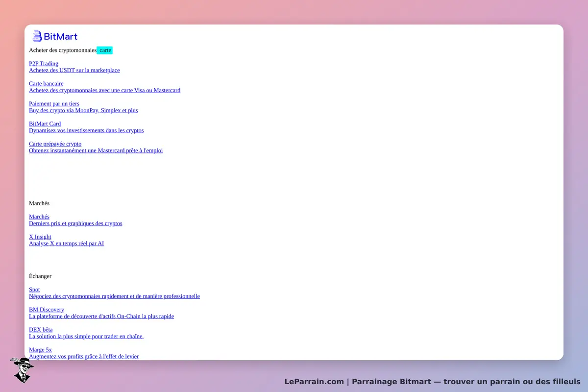Image resolution: width=588 pixels, height=392 pixels.
Task: Click the Marchés section heading
Action: pos(39,203)
